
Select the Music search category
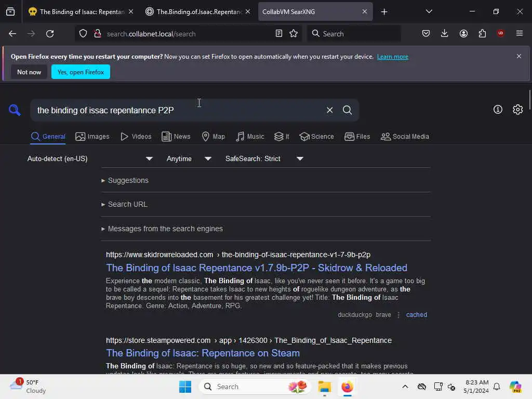click(250, 137)
